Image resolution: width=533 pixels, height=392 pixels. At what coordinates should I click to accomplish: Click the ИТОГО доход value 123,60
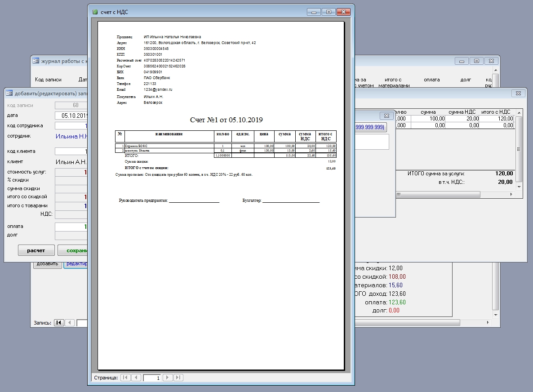pos(397,294)
